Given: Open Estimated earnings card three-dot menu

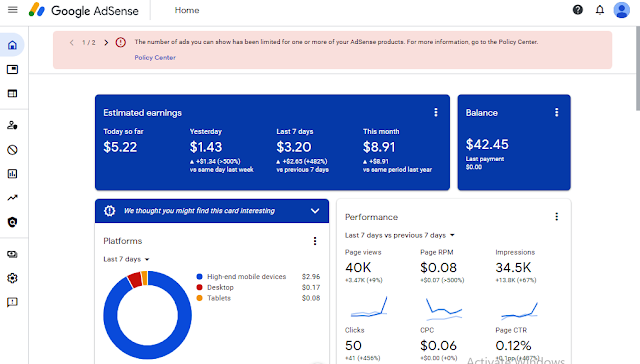Looking at the screenshot, I should point(436,112).
